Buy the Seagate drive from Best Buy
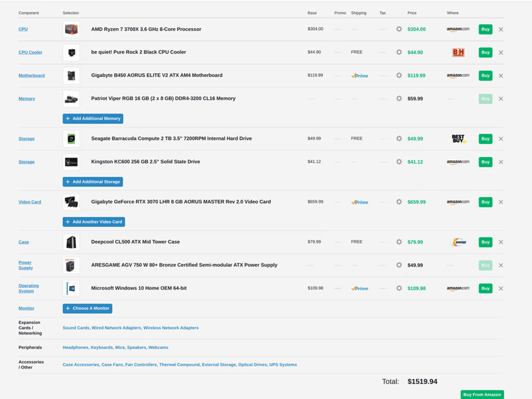Viewport: 532px width, 399px height. point(485,139)
